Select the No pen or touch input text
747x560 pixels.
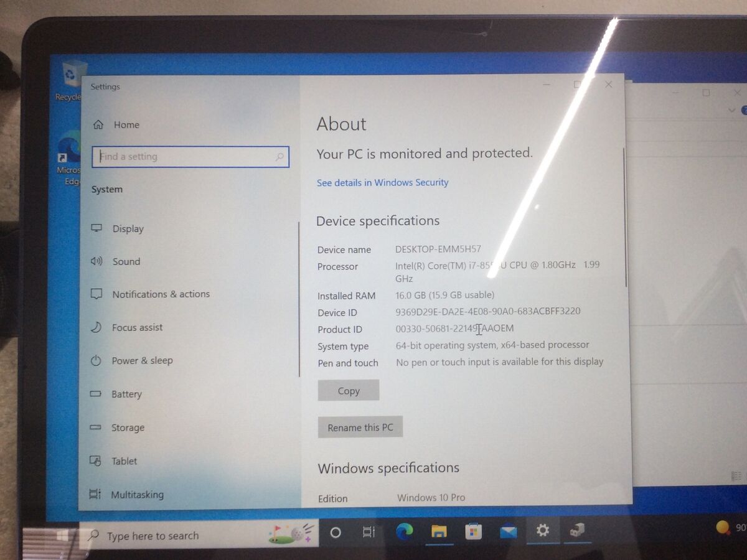click(500, 362)
